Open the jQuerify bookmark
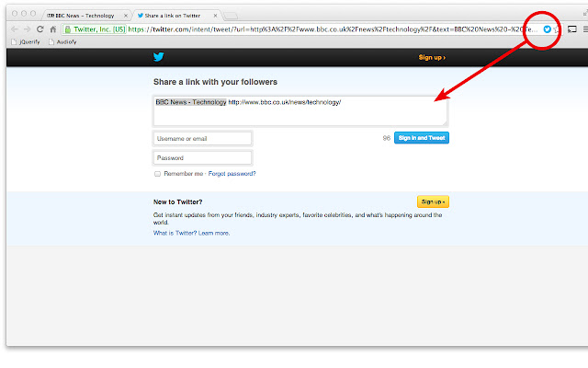 click(x=26, y=41)
